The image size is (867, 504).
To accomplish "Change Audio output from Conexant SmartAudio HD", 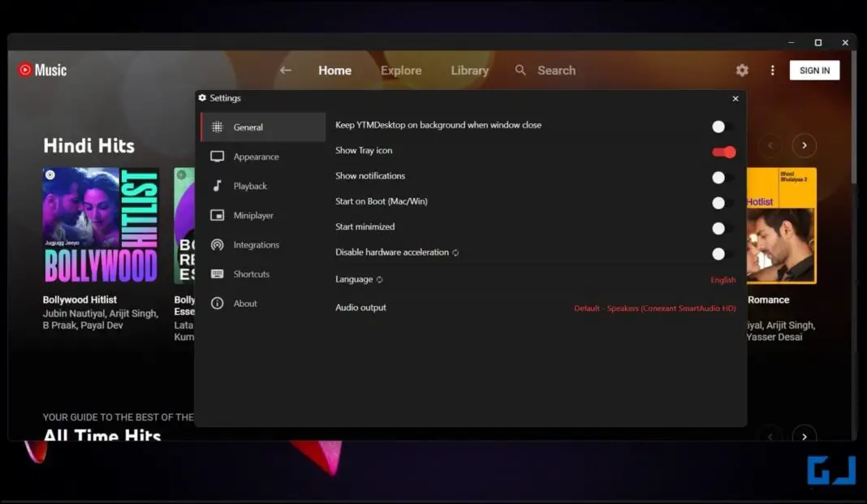I will coord(654,308).
